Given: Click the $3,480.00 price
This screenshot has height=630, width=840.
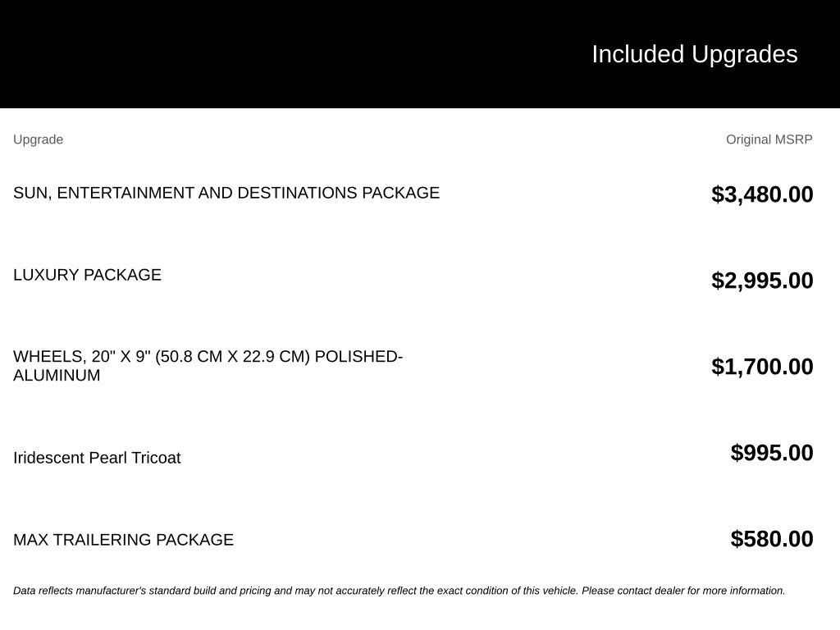Looking at the screenshot, I should (x=762, y=194).
